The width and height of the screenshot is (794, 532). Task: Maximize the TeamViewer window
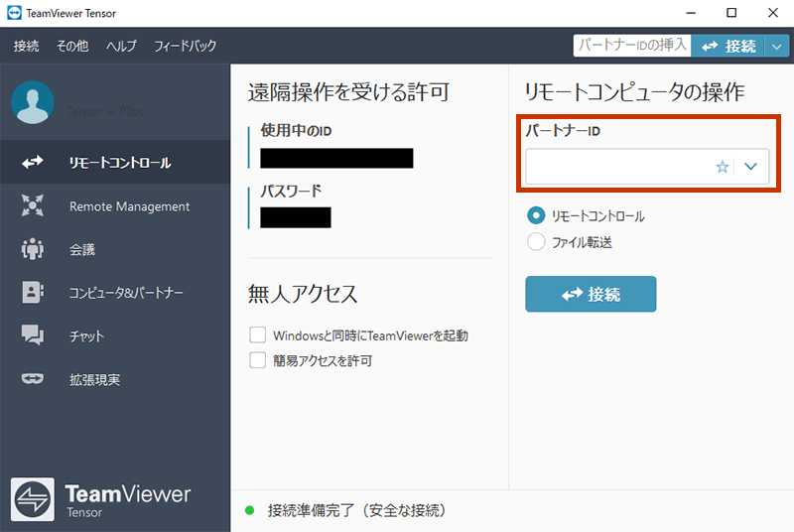[x=731, y=13]
